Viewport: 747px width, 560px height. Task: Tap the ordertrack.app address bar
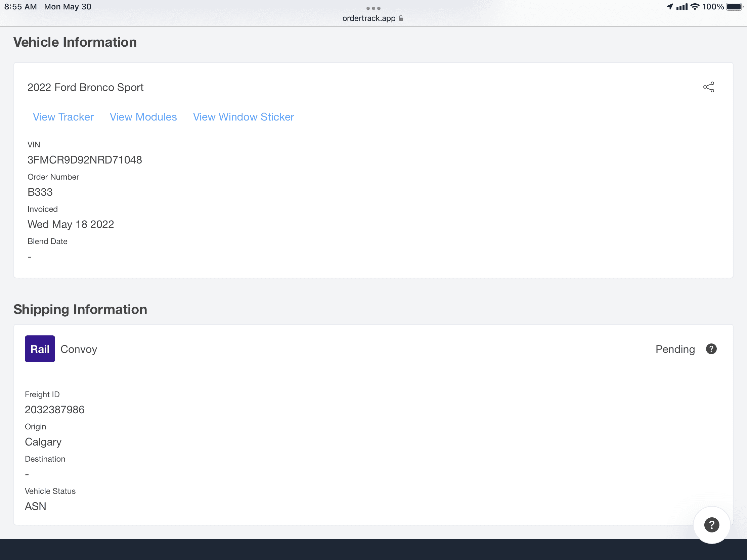click(x=369, y=18)
